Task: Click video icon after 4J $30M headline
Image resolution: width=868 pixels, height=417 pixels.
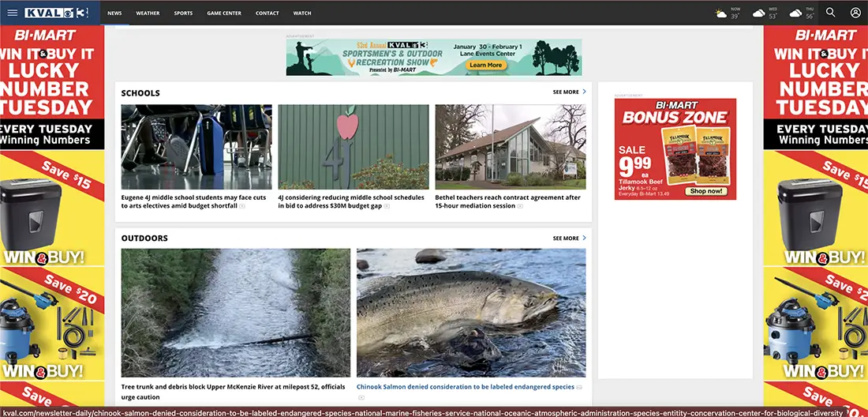Action: click(x=387, y=206)
